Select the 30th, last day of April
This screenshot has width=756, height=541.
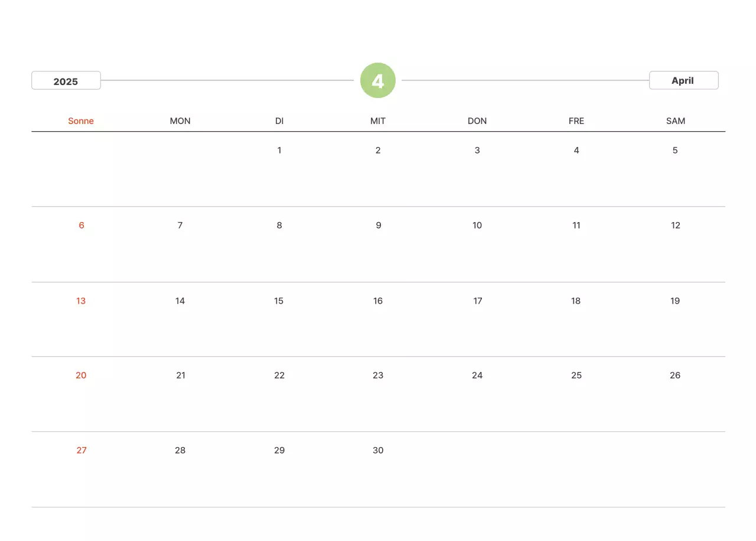point(378,450)
